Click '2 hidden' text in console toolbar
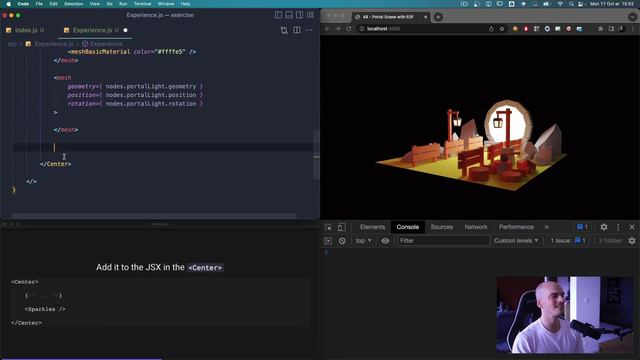Viewport: 640px width, 360px height. point(610,241)
